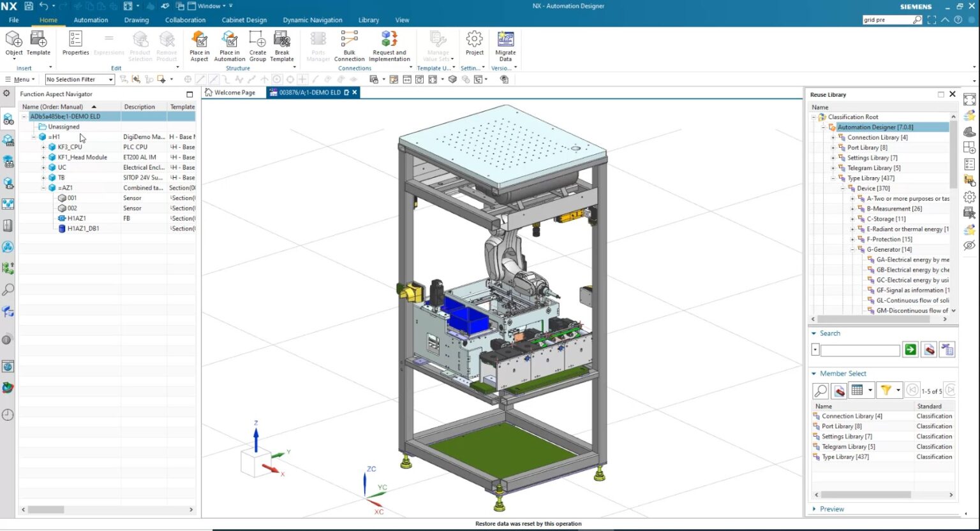This screenshot has height=531, width=980.
Task: Open the Properties tool in the ribbon
Action: 75,41
